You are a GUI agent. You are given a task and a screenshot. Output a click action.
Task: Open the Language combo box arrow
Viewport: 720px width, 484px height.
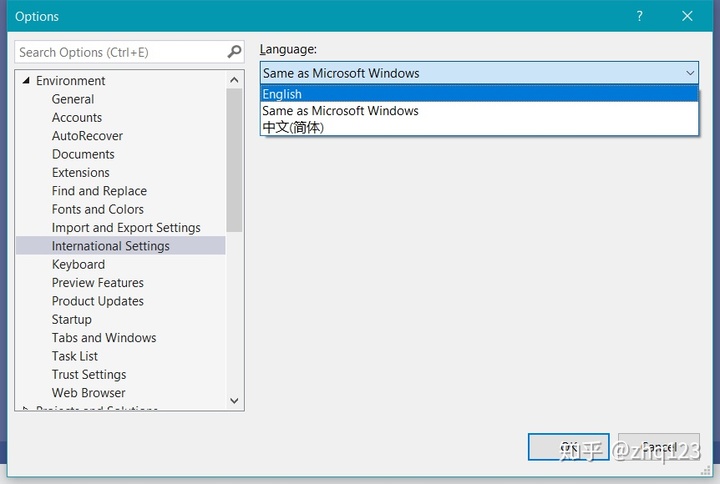click(x=690, y=73)
